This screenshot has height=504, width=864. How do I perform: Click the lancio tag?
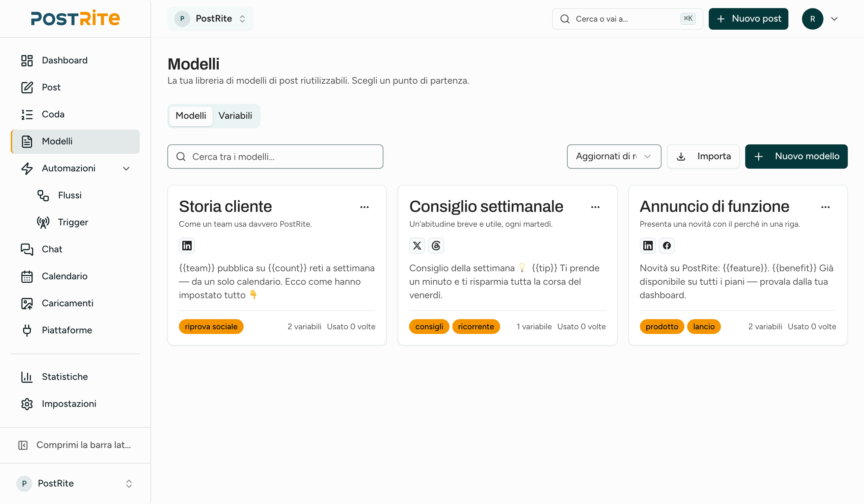[x=704, y=327]
